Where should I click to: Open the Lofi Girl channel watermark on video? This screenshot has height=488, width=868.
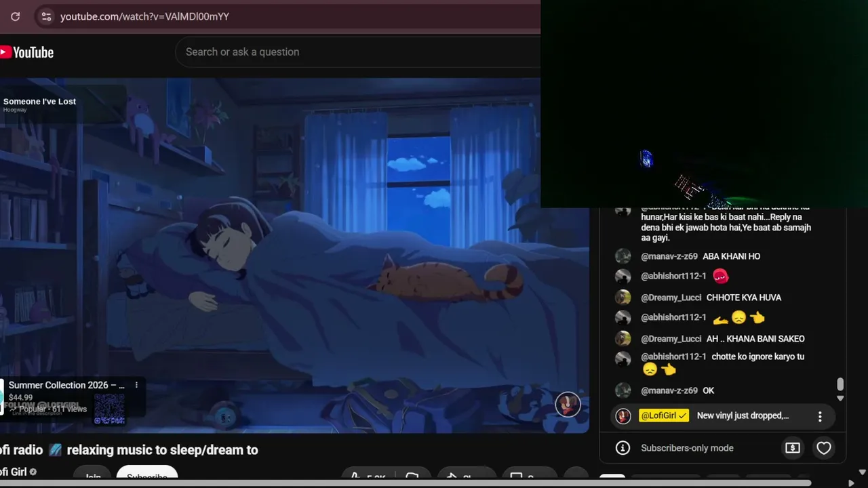coord(568,405)
